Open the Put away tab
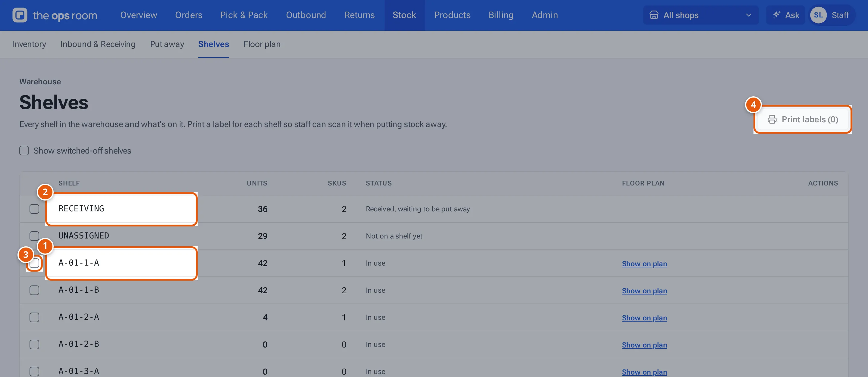The width and height of the screenshot is (868, 377). (167, 44)
